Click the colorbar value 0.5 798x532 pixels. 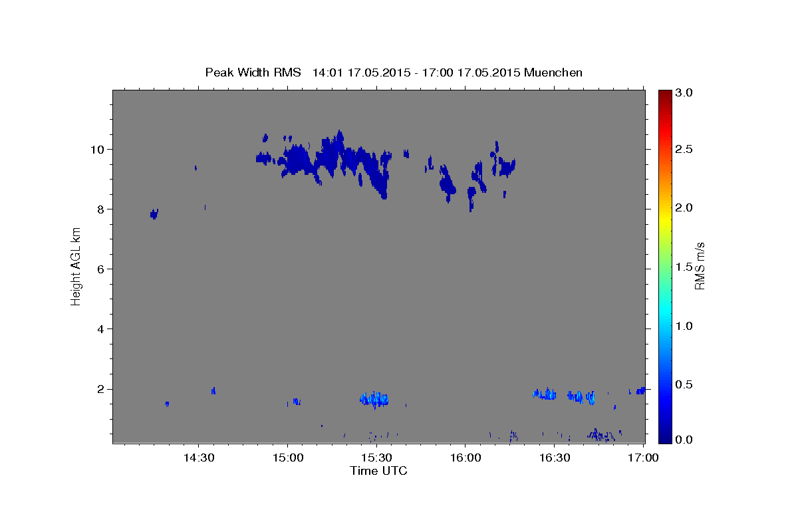pyautogui.click(x=684, y=384)
